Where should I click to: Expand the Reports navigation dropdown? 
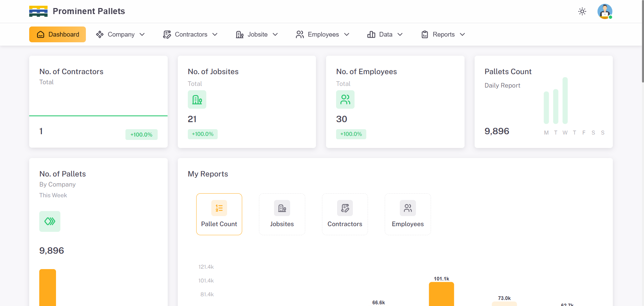pyautogui.click(x=443, y=35)
